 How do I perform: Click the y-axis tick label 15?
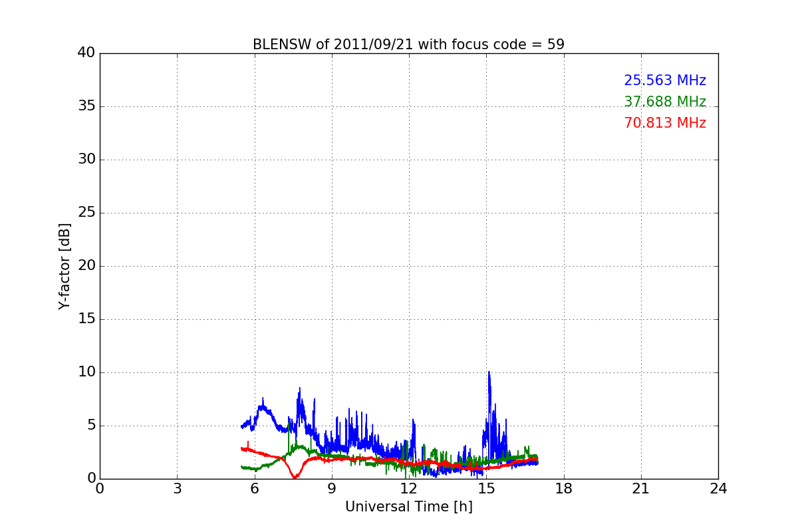(86, 319)
